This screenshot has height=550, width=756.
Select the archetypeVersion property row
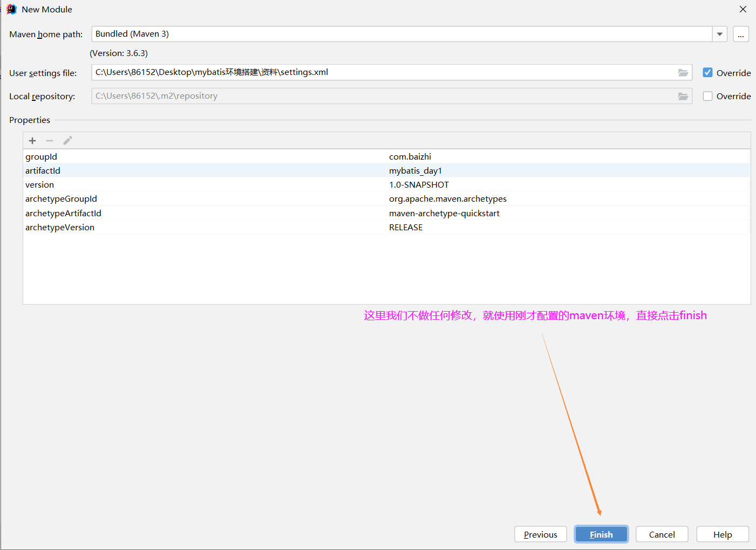[386, 227]
